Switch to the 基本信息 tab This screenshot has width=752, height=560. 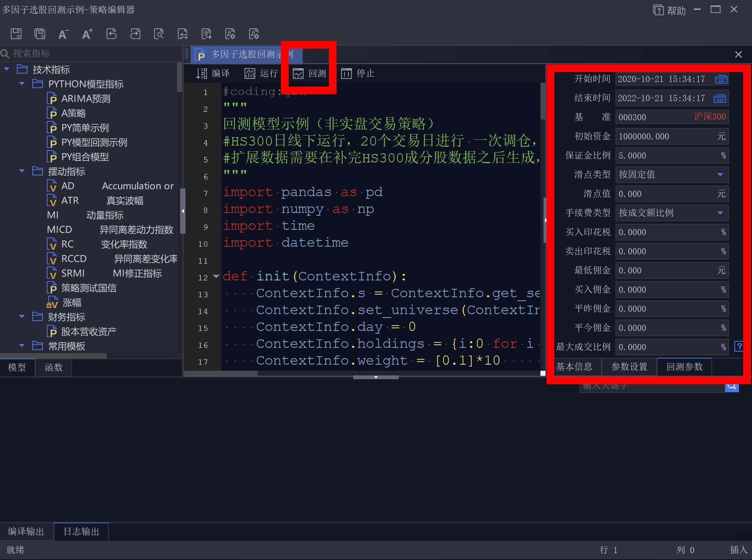[576, 367]
